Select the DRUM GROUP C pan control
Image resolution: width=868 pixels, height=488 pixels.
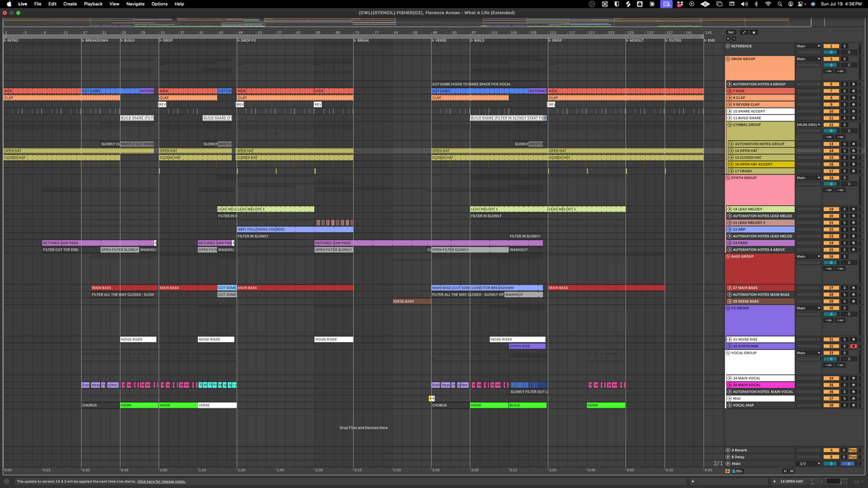(849, 65)
